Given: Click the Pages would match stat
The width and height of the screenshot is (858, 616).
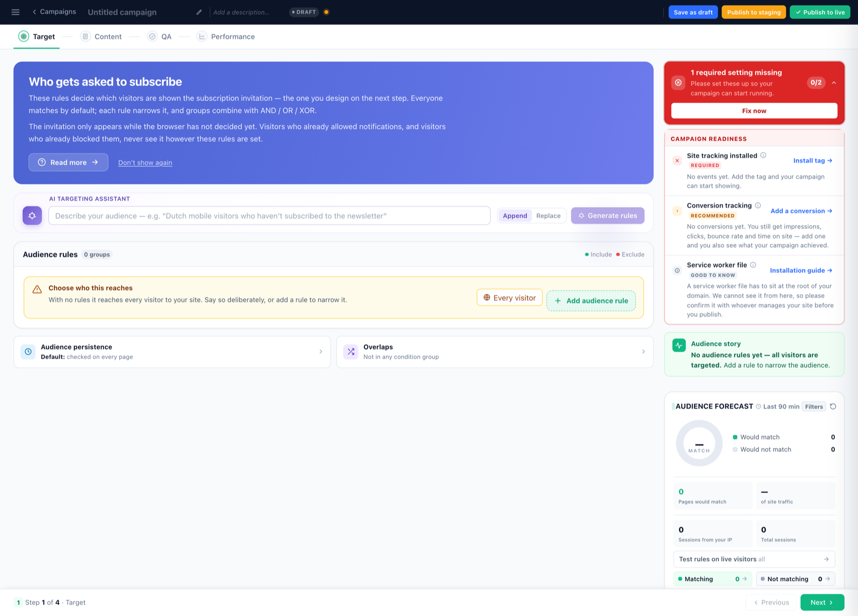Looking at the screenshot, I should pos(713,495).
